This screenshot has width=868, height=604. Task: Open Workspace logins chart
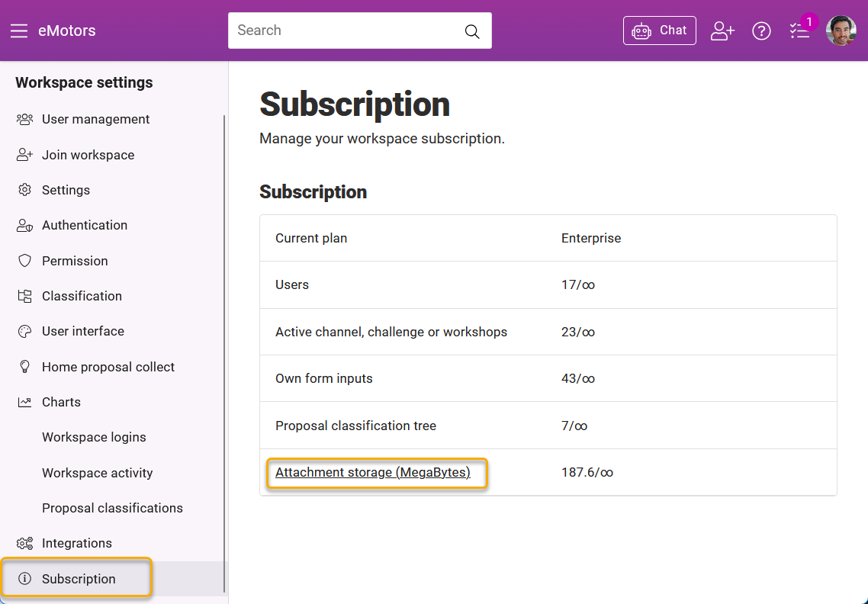point(94,437)
